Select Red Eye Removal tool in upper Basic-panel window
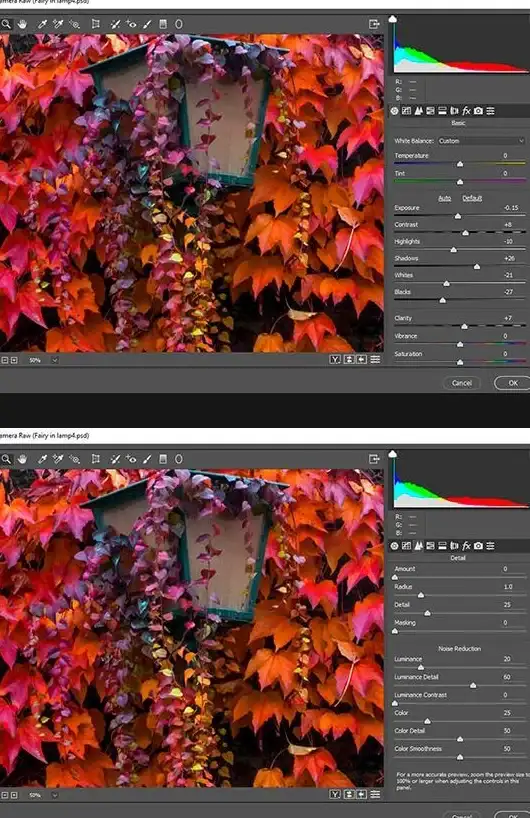 pyautogui.click(x=131, y=24)
